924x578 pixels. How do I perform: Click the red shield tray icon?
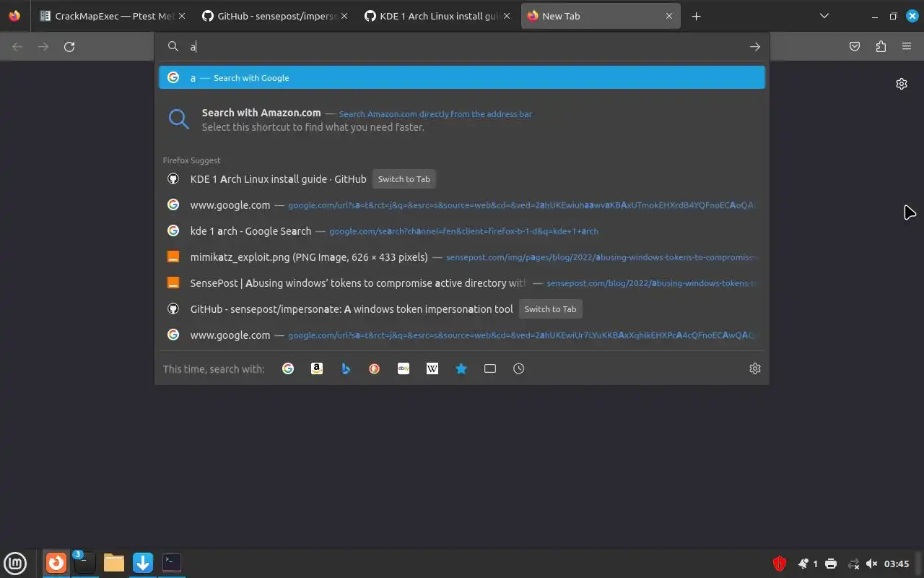[779, 564]
